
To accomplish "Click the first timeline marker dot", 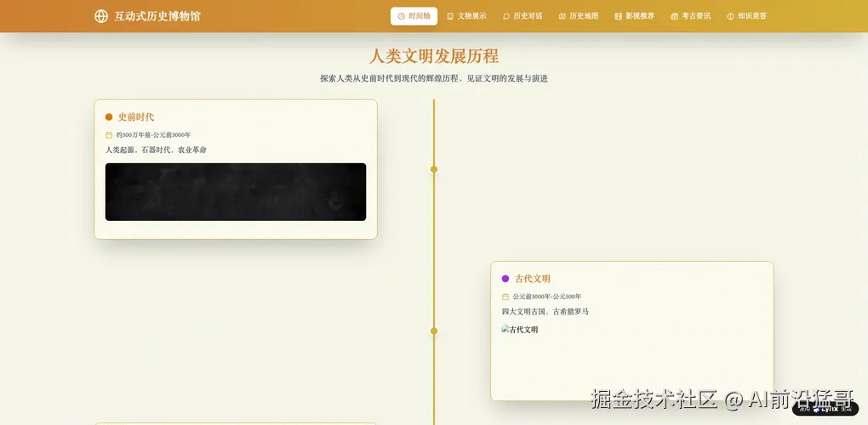I will (x=434, y=170).
